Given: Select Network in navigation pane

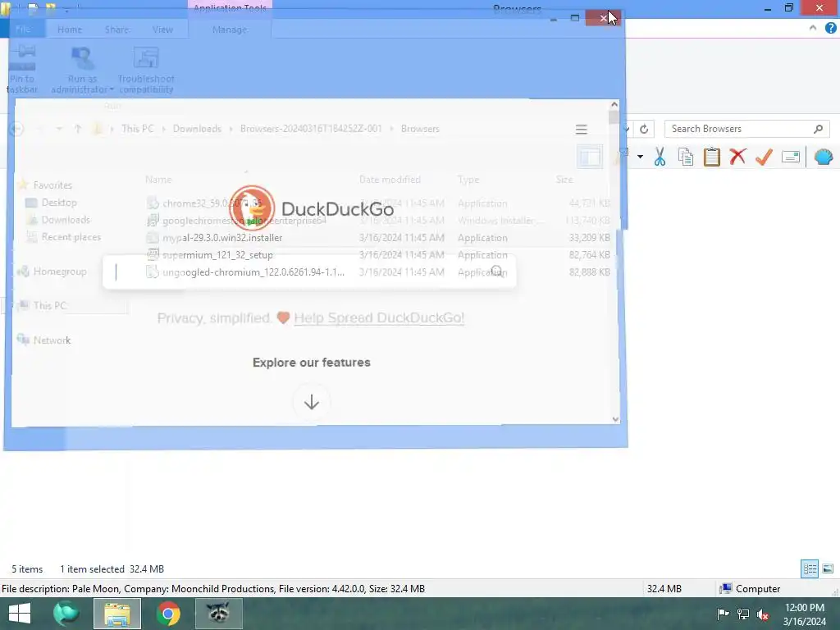Looking at the screenshot, I should (52, 340).
